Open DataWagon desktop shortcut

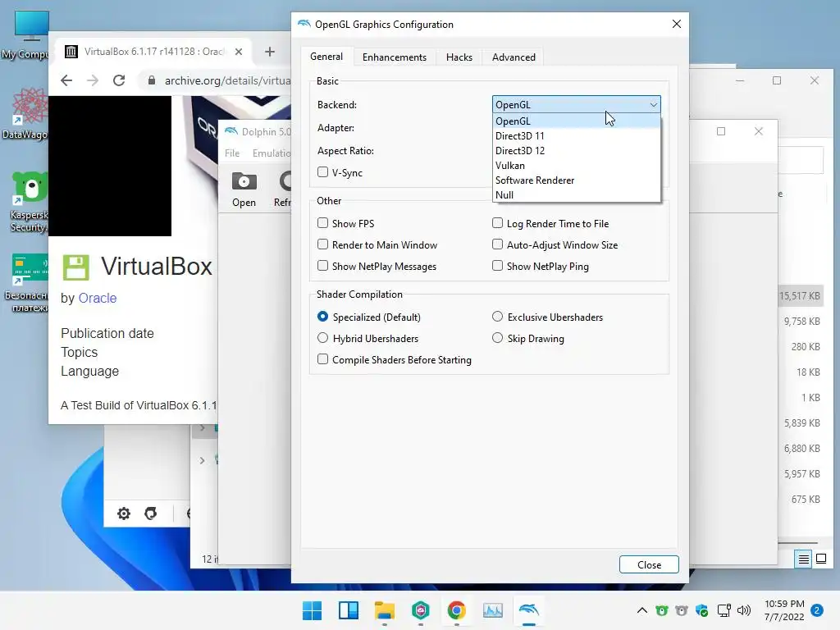point(27,113)
